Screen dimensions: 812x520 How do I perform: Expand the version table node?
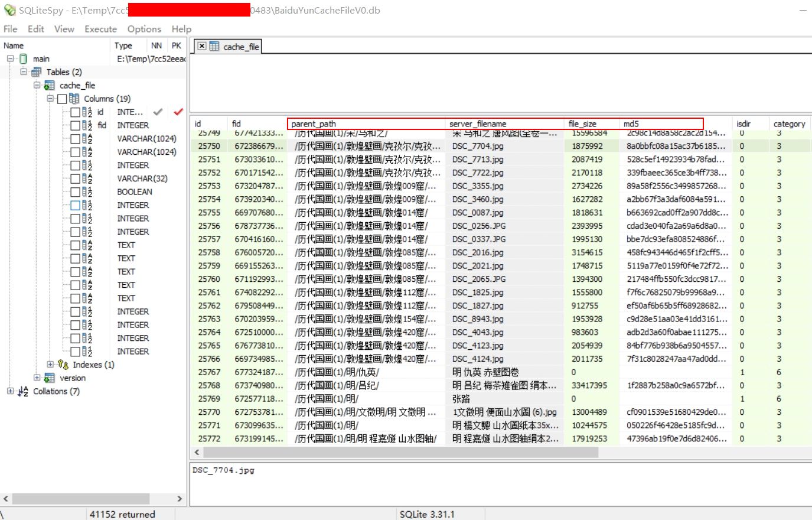37,378
